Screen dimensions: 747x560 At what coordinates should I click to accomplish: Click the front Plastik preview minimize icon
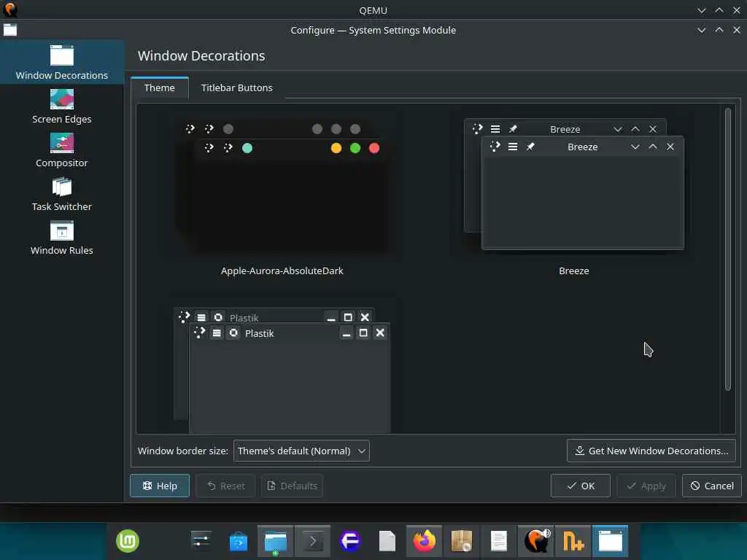coord(347,332)
